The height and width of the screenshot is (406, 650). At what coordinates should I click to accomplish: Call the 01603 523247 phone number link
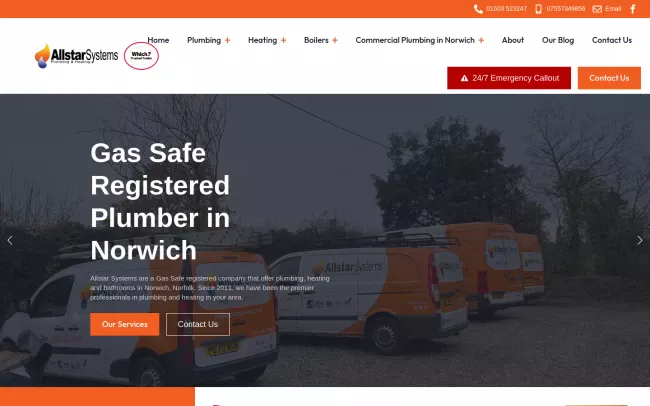coord(506,9)
